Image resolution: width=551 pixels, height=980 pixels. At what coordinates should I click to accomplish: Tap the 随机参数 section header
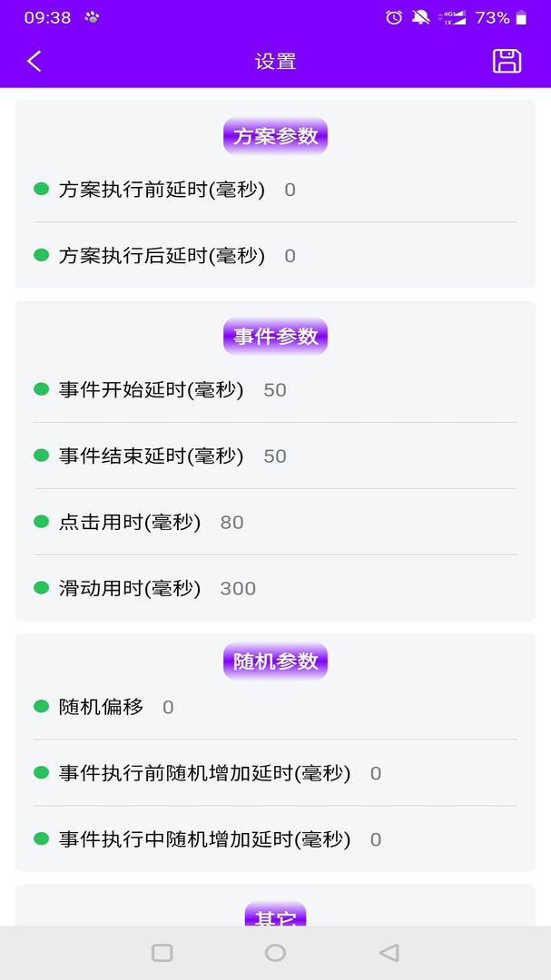275,661
